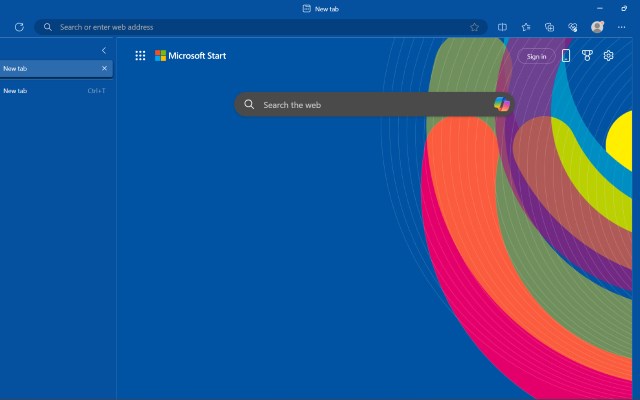Click the Search the web box
640x400 pixels.
[x=374, y=105]
